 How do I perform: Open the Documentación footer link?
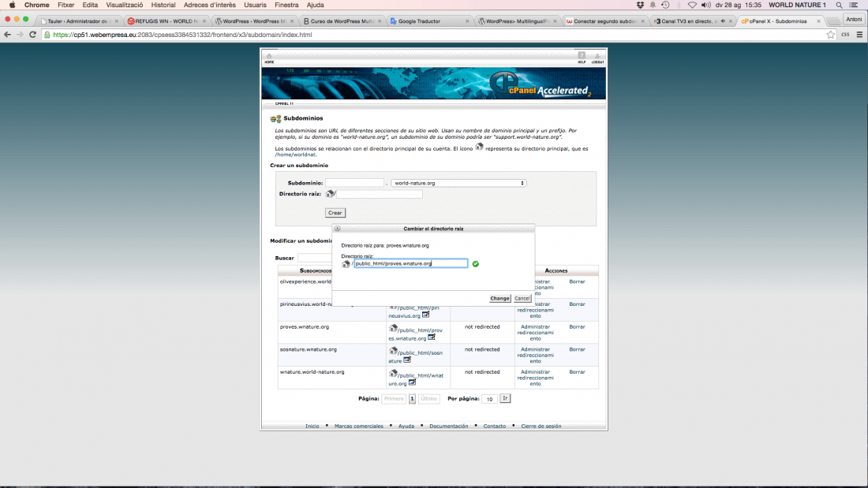coord(448,426)
